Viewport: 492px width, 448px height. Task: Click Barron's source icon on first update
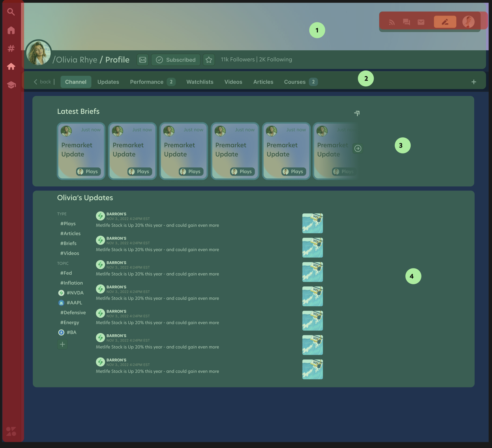coord(100,216)
